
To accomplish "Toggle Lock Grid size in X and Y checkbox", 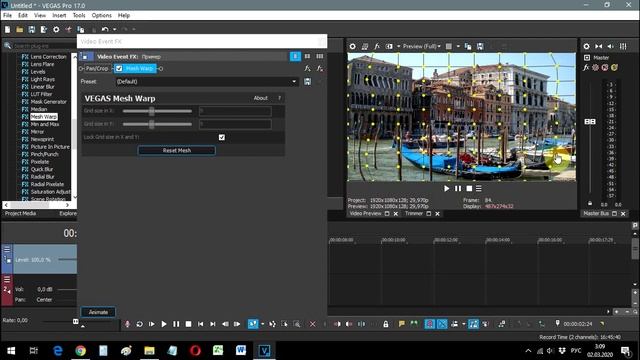I will (222, 137).
